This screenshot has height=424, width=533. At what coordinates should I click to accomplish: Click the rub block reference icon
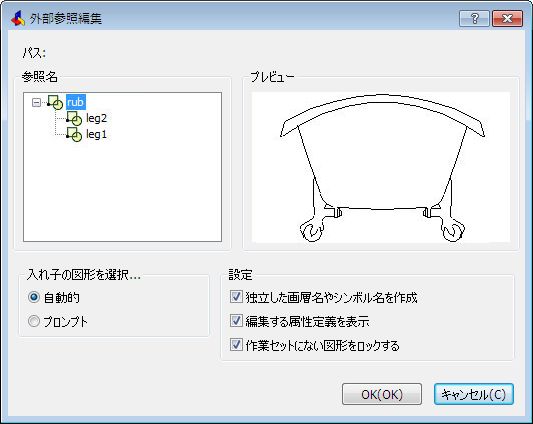(x=55, y=102)
